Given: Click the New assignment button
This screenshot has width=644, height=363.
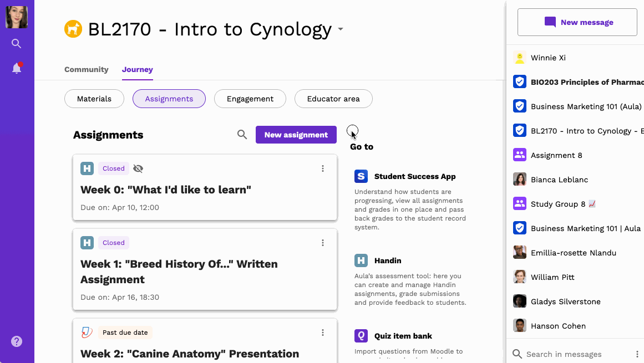Looking at the screenshot, I should (x=296, y=135).
